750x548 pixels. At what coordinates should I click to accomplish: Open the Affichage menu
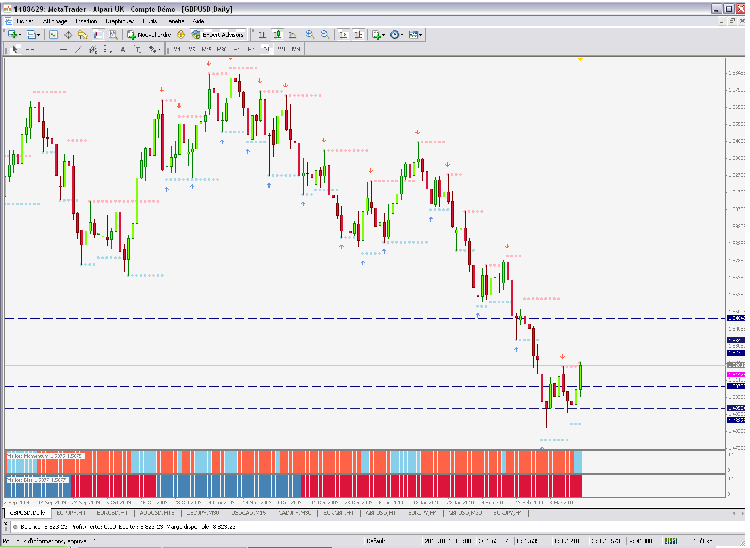point(55,21)
